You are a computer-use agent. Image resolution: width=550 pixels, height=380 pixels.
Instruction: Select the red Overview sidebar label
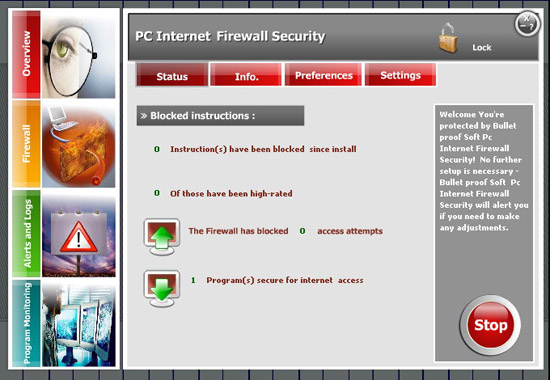[x=26, y=54]
